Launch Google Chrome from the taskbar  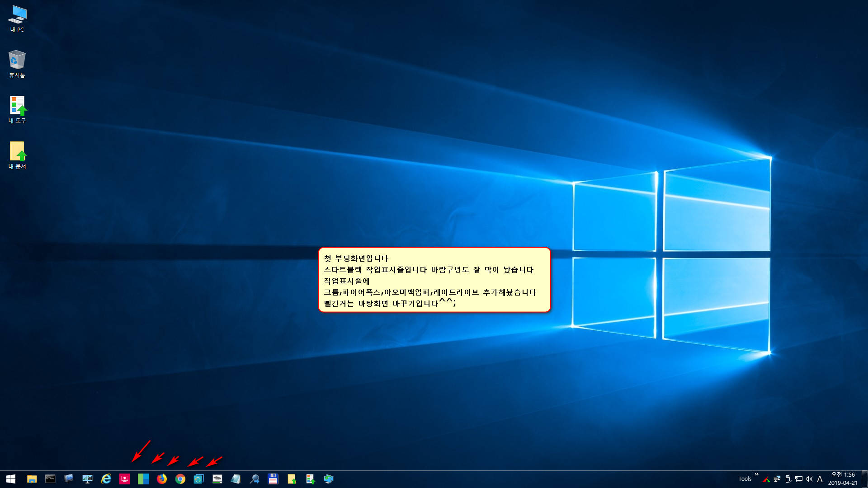pyautogui.click(x=180, y=479)
